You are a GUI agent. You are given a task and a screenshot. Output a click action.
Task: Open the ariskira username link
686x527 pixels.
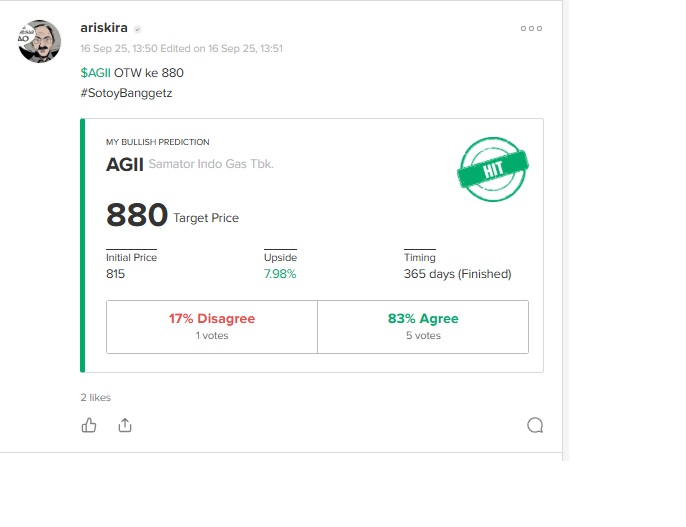click(104, 28)
